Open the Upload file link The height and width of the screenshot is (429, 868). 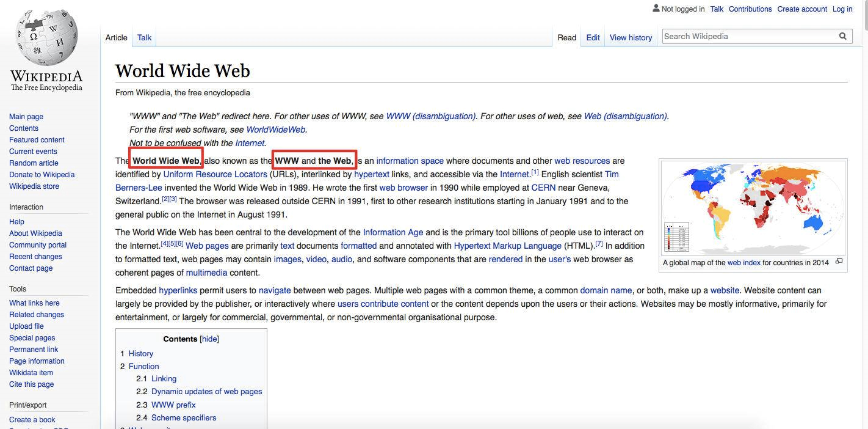pyautogui.click(x=26, y=326)
